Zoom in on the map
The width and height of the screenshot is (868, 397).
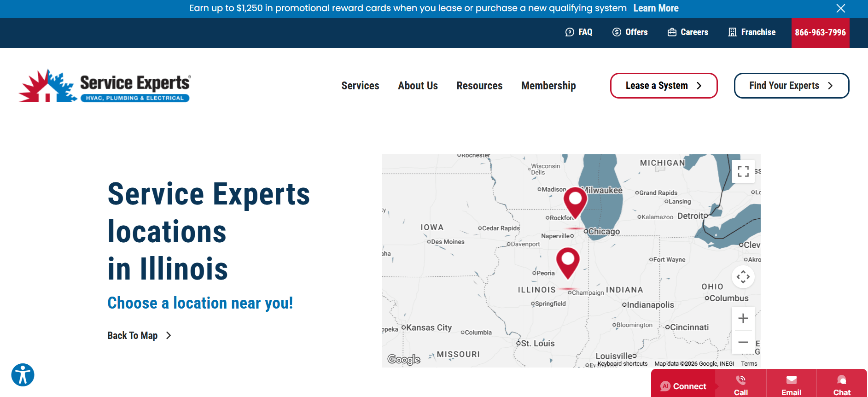743,318
